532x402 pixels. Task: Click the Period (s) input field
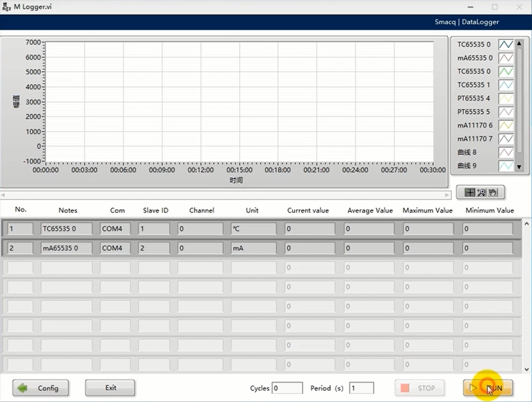361,388
